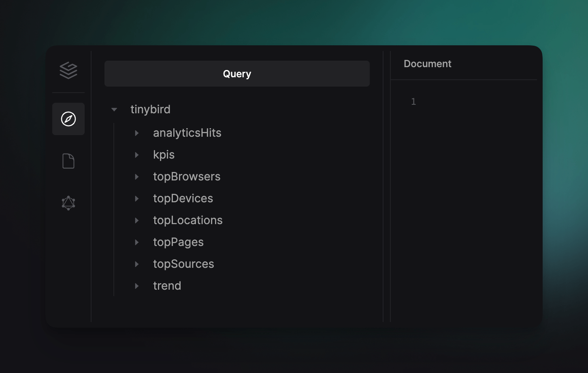Collapse the tinybird tree node
The image size is (588, 373).
pyautogui.click(x=114, y=110)
